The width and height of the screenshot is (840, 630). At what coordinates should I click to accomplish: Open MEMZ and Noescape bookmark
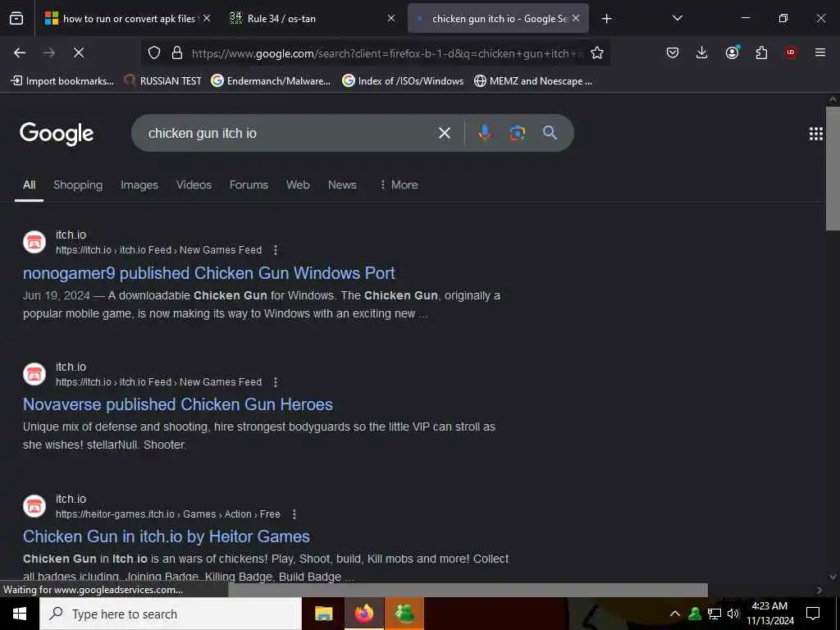(x=533, y=81)
